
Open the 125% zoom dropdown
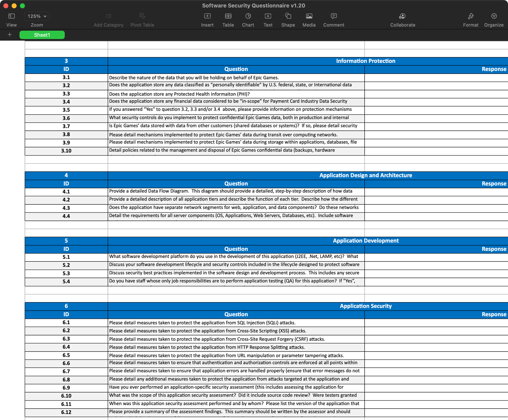click(37, 16)
